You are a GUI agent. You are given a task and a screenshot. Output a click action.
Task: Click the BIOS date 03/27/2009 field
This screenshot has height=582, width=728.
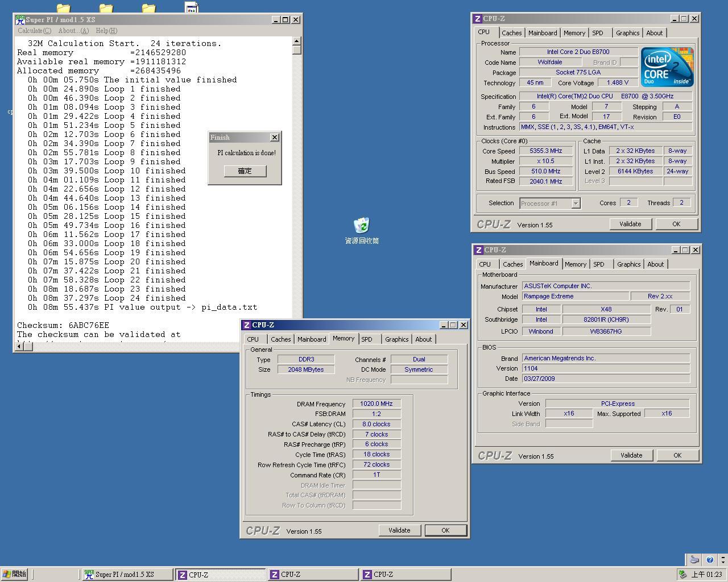click(x=606, y=379)
